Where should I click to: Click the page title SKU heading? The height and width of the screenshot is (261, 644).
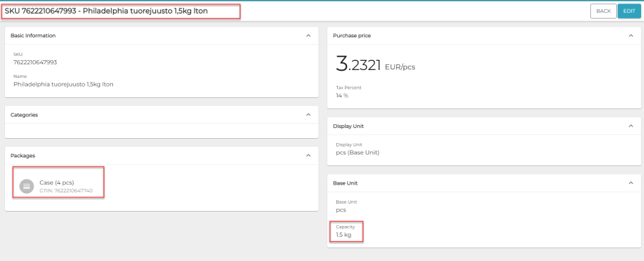point(107,11)
